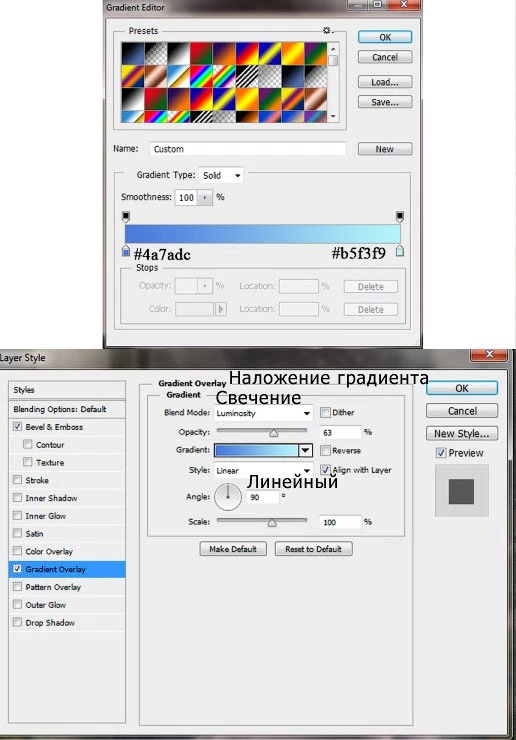Viewport: 516px width, 740px height.
Task: Click the Opacity value field 63
Action: click(340, 432)
